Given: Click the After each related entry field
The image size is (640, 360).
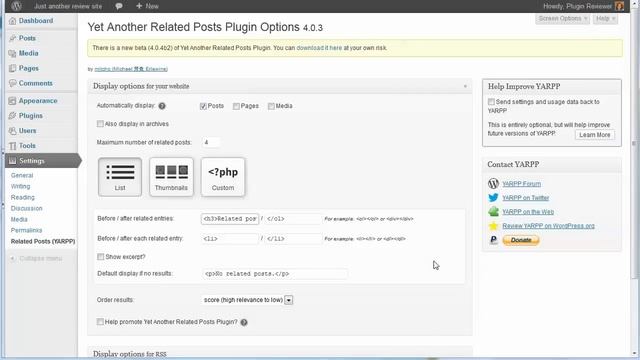Looking at the screenshot, I should point(293,239).
